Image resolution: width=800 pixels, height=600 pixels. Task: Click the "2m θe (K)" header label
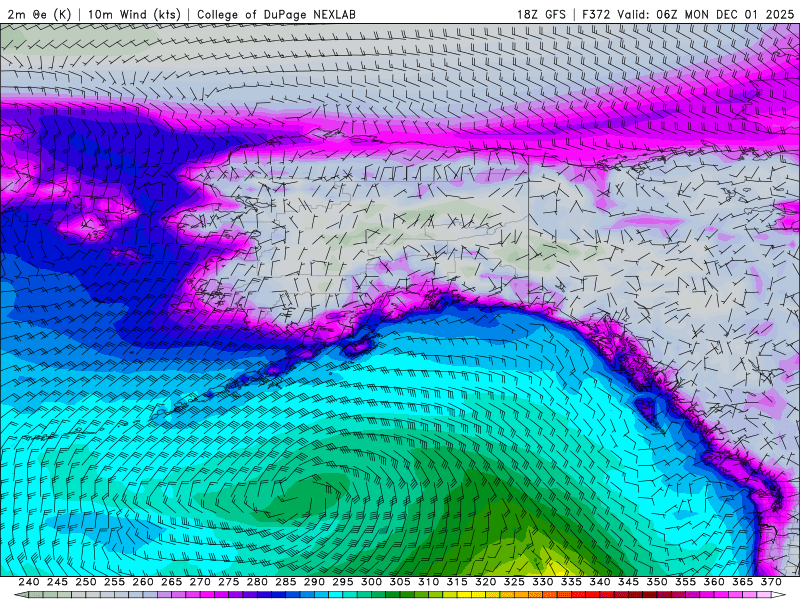(40, 14)
